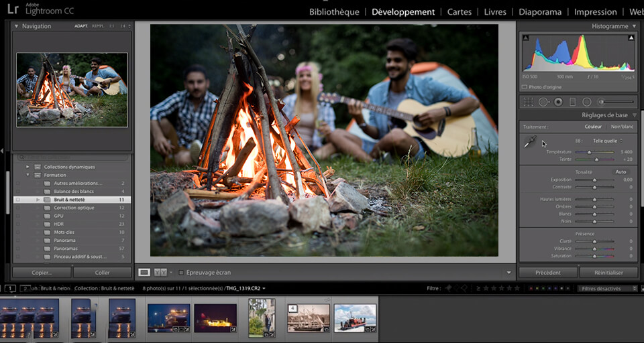Click the Température slider handle

coord(589,152)
